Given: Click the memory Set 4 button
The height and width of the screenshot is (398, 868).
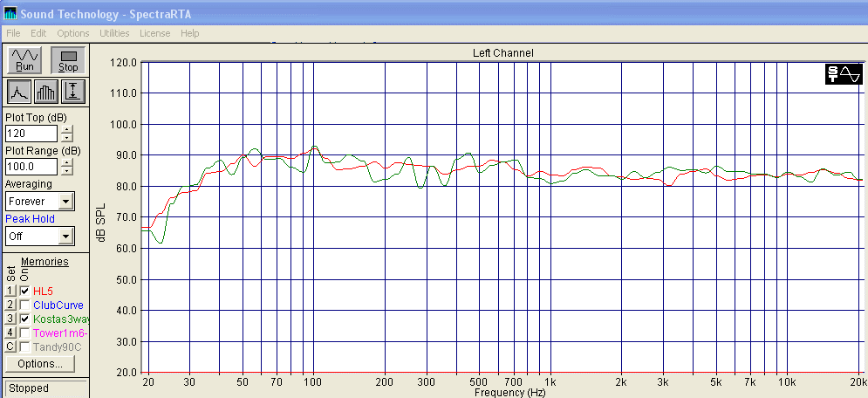Looking at the screenshot, I should [x=10, y=333].
